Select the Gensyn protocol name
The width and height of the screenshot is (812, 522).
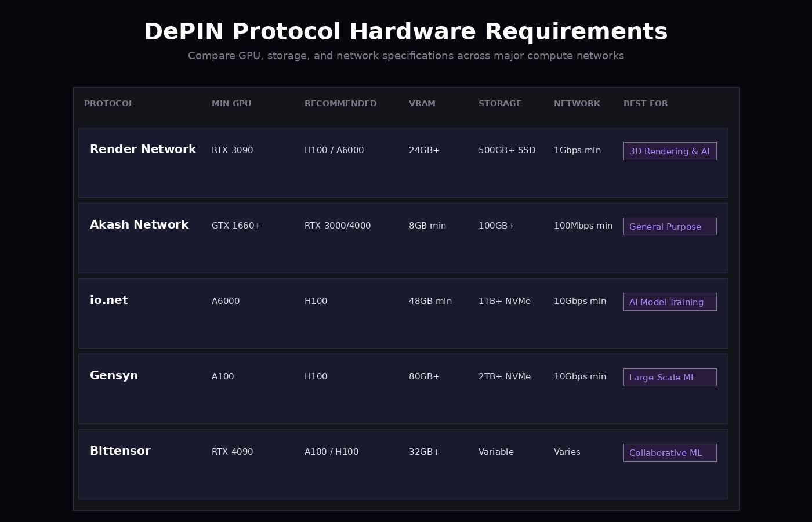click(114, 376)
